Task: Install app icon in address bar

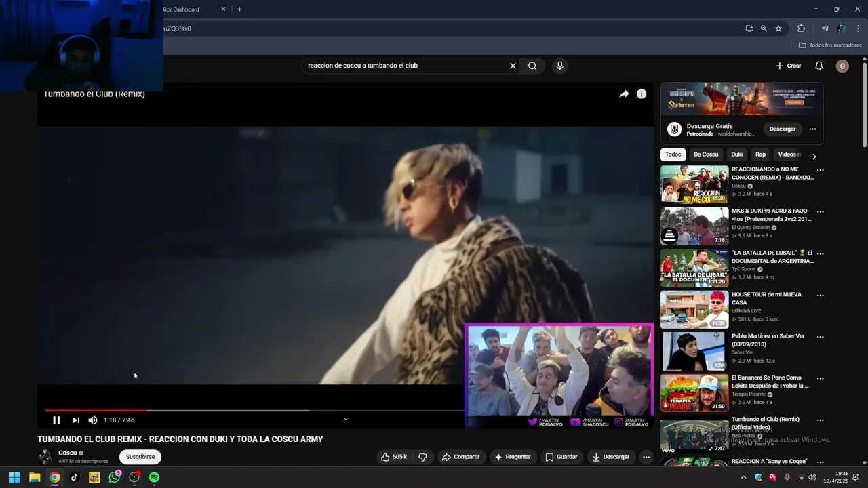Action: click(749, 28)
